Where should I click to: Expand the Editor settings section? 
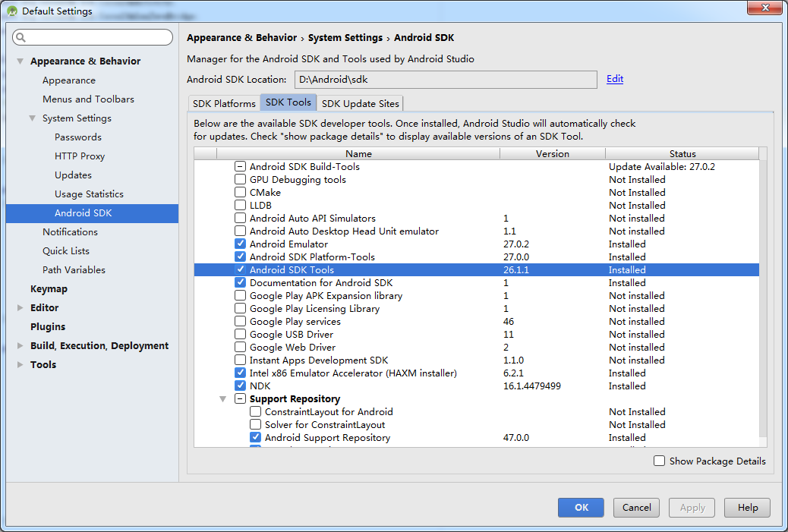[20, 308]
